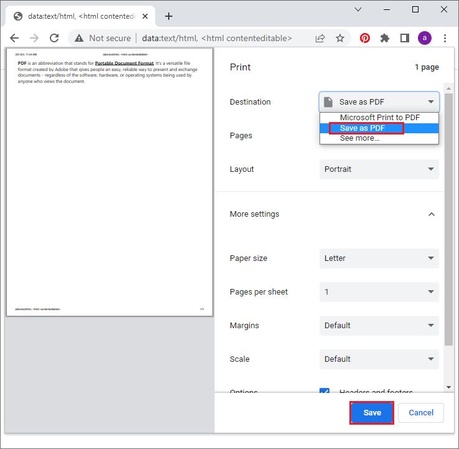Choose Save as PDF in destination list

click(x=379, y=128)
